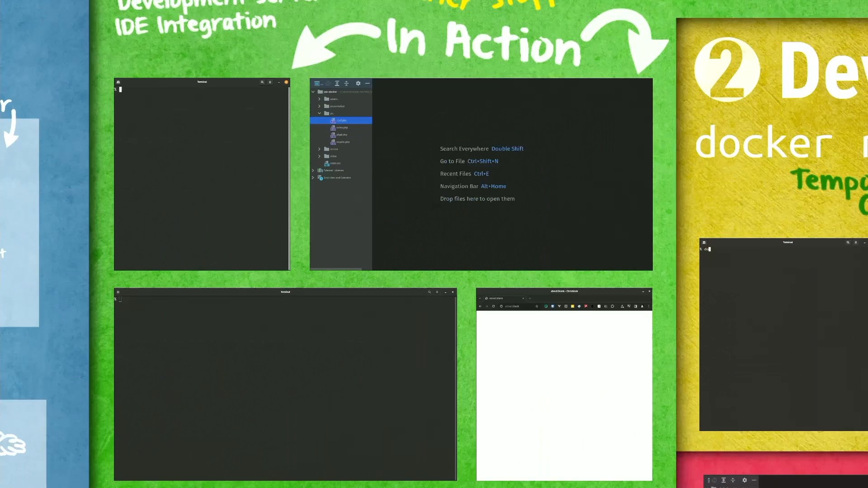
Task: Expand External Libraries node
Action: 313,170
